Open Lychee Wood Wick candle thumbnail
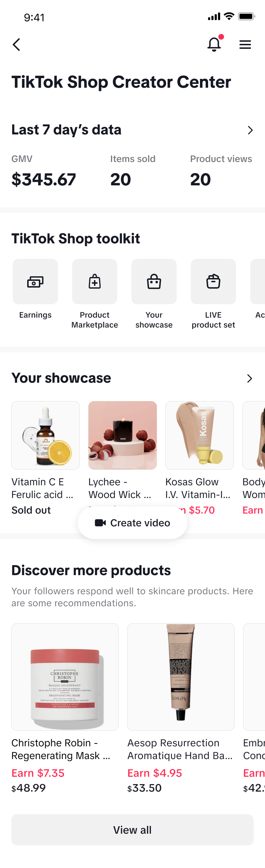The height and width of the screenshot is (868, 265). (x=123, y=435)
